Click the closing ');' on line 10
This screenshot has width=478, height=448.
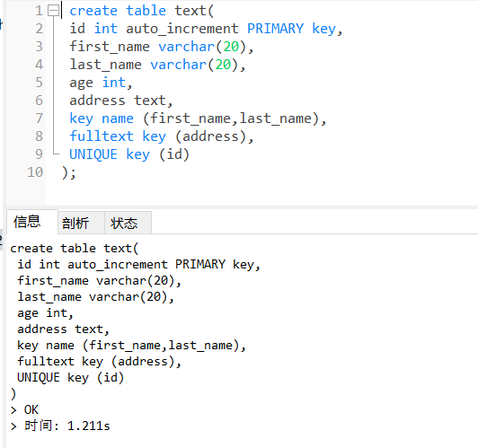(x=69, y=172)
